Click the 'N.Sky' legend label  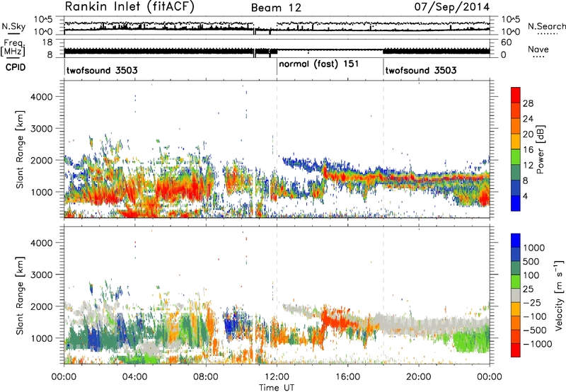coord(13,26)
